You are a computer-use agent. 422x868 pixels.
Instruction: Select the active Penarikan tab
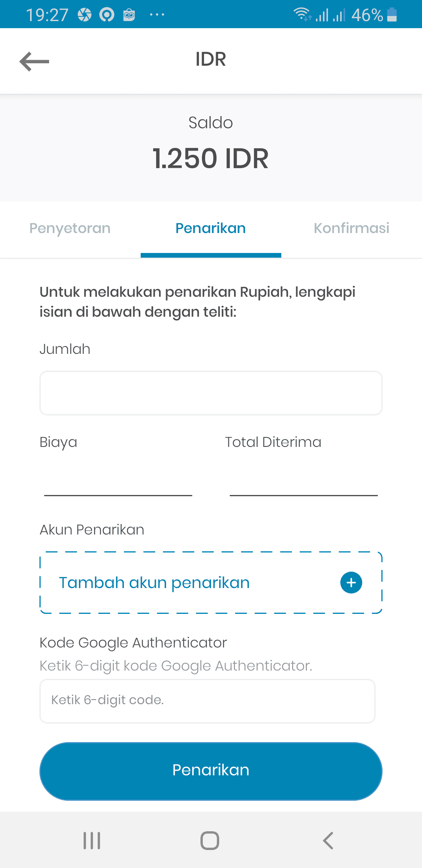point(211,228)
